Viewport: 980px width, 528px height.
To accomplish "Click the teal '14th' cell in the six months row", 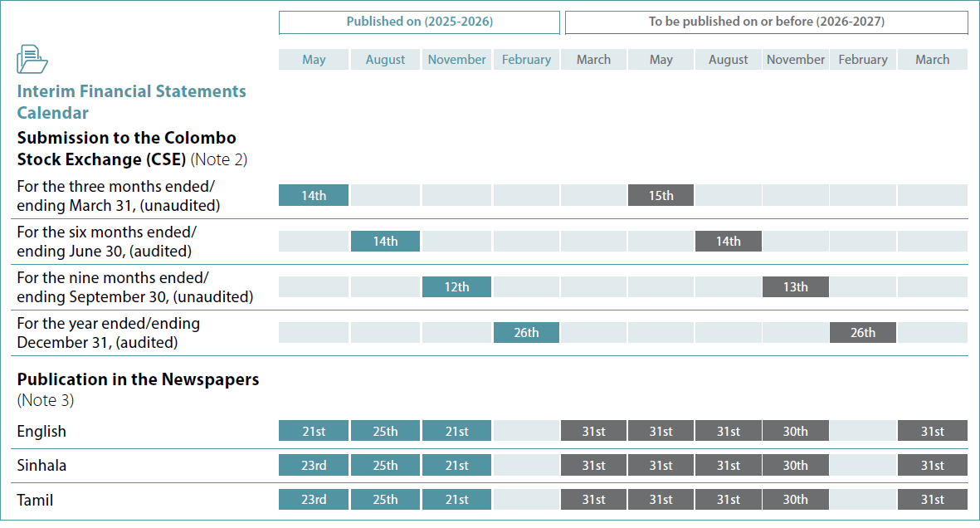I will tap(385, 241).
